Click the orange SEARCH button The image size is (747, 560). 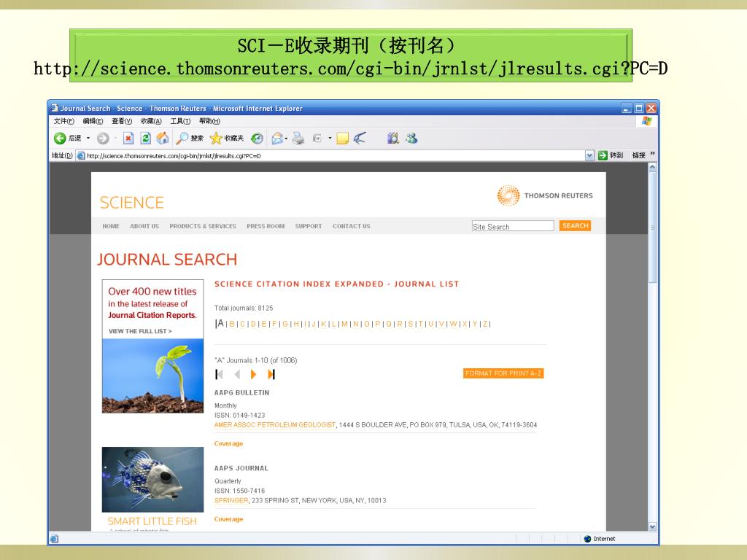(x=575, y=226)
